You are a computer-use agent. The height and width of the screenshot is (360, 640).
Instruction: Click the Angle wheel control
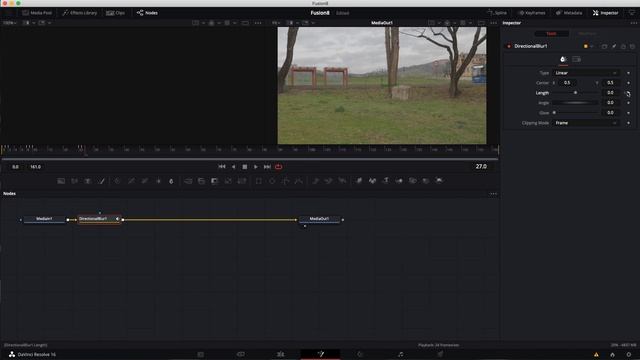click(576, 103)
